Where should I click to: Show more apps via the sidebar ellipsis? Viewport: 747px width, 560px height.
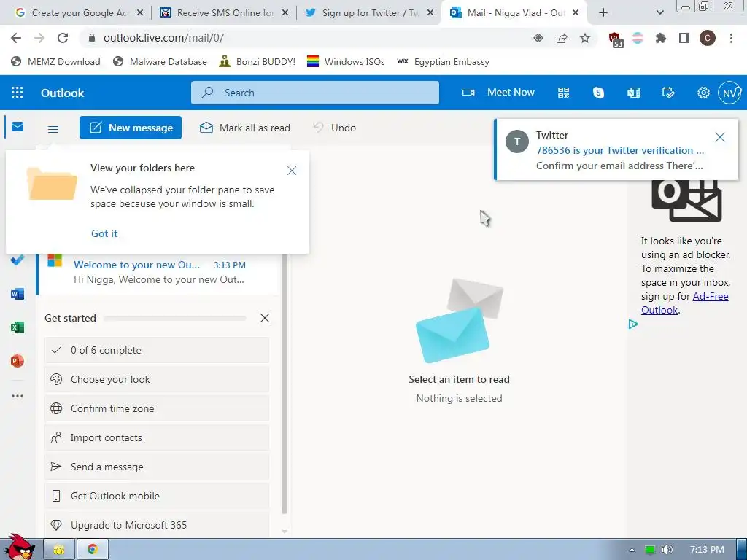18,396
